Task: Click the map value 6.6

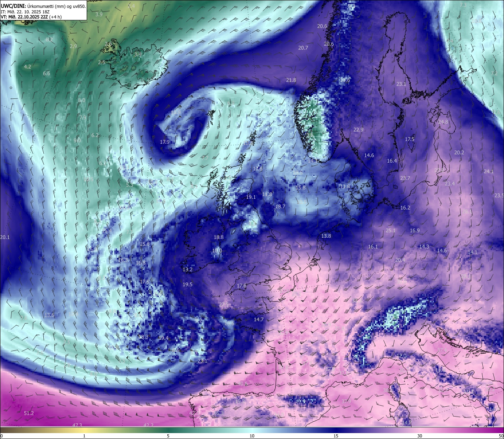Action: coord(46,73)
